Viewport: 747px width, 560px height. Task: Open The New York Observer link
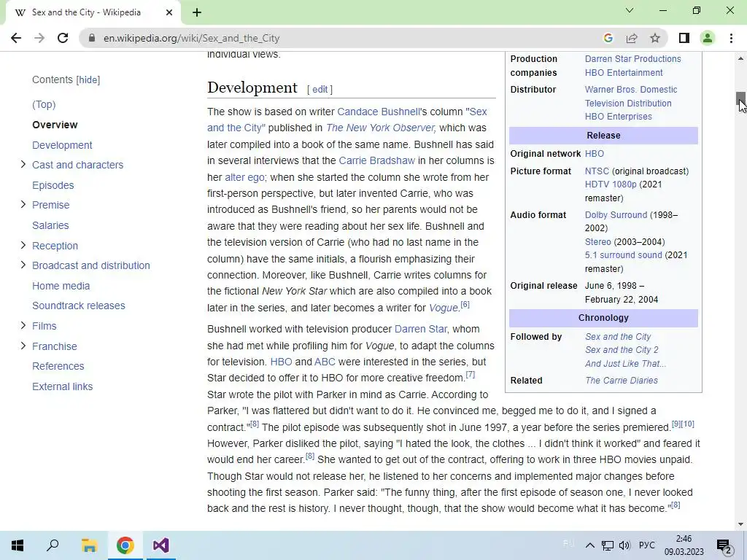[x=380, y=128]
